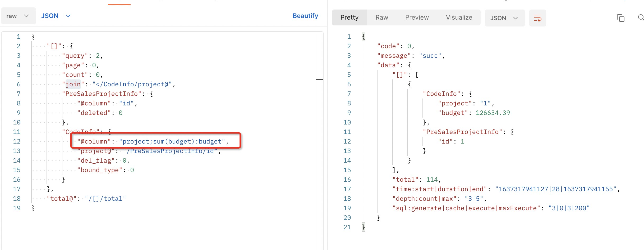Click the "/[]/total" value in request

[x=105, y=199]
